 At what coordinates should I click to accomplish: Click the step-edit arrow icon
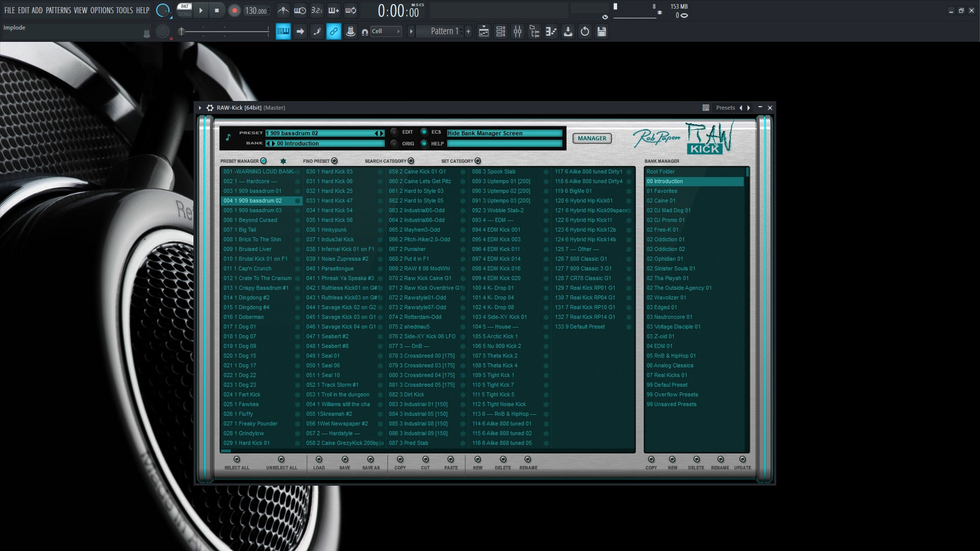(300, 32)
